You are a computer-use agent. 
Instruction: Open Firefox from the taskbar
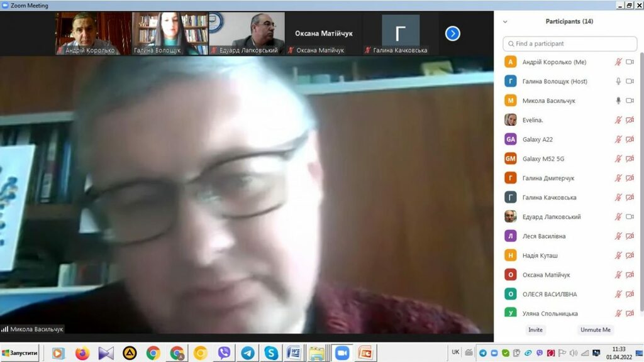click(82, 353)
